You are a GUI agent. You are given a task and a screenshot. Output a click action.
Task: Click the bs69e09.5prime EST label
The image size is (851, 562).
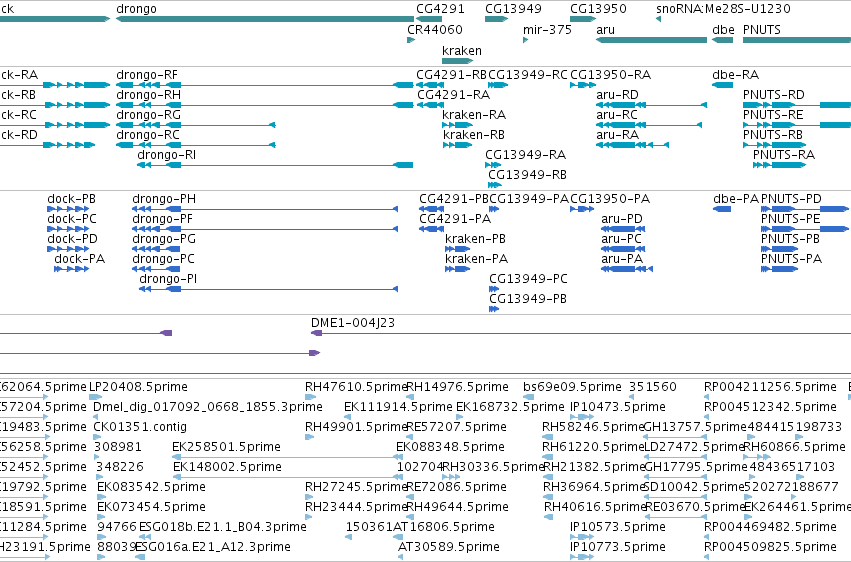point(572,387)
